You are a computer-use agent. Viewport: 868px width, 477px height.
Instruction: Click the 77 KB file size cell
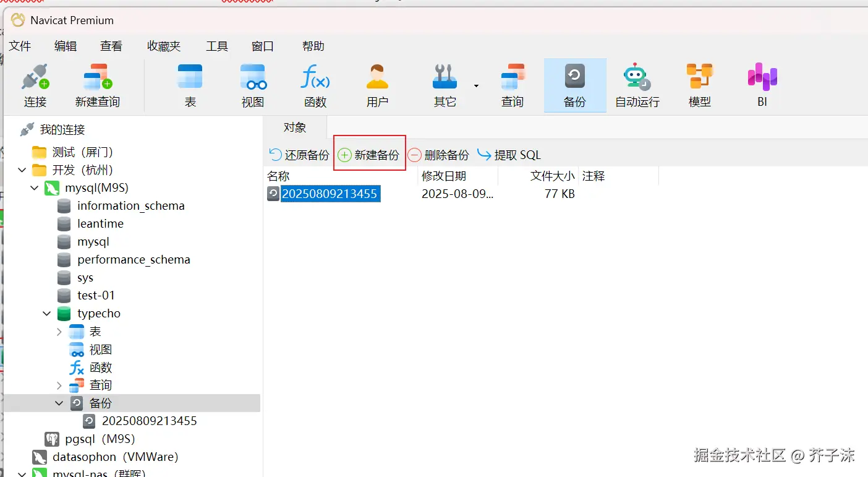point(560,194)
